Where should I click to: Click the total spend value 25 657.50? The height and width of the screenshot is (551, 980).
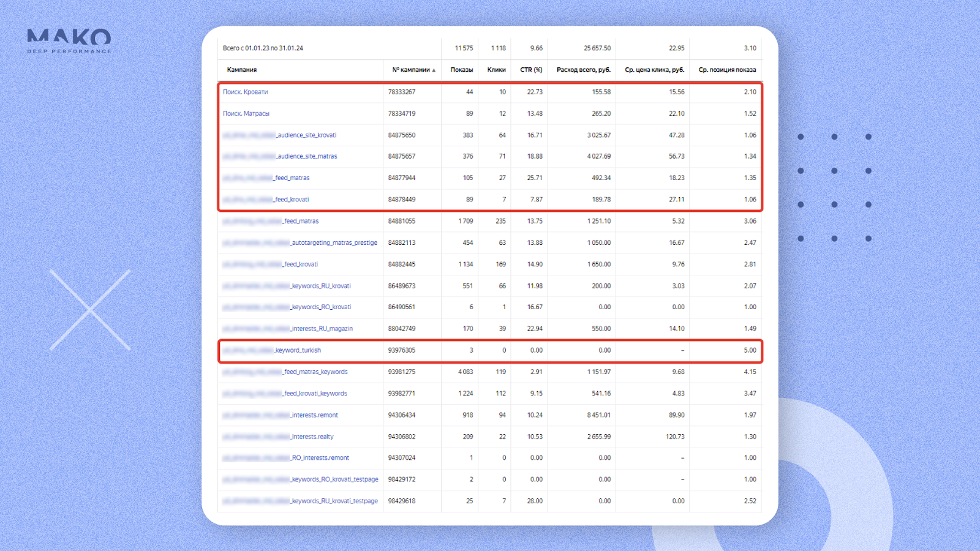click(597, 48)
